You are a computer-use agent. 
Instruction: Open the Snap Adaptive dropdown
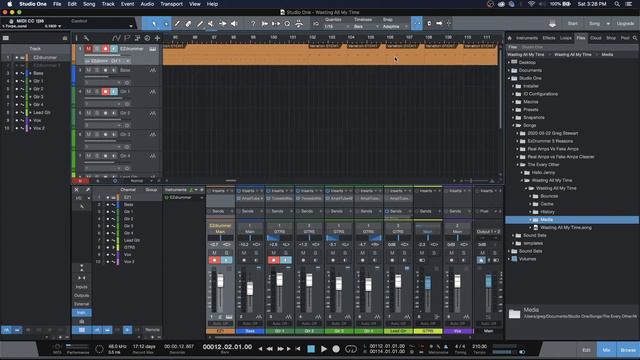[395, 27]
